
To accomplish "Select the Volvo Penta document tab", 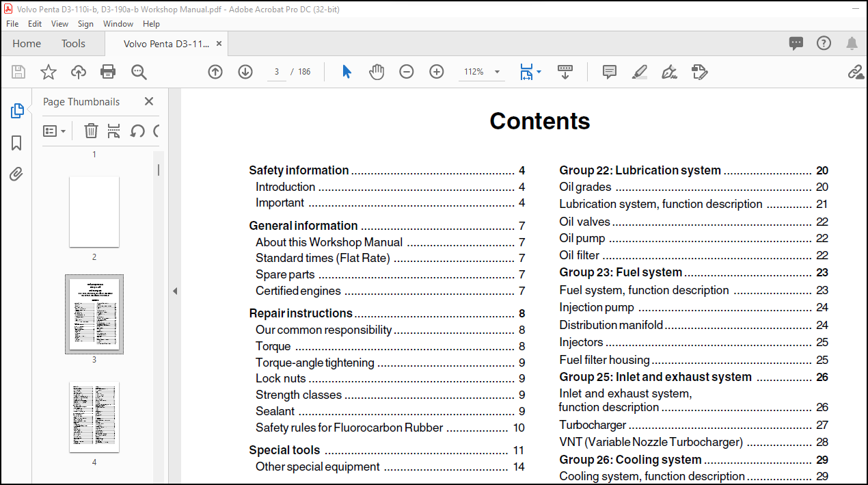I will coord(166,43).
